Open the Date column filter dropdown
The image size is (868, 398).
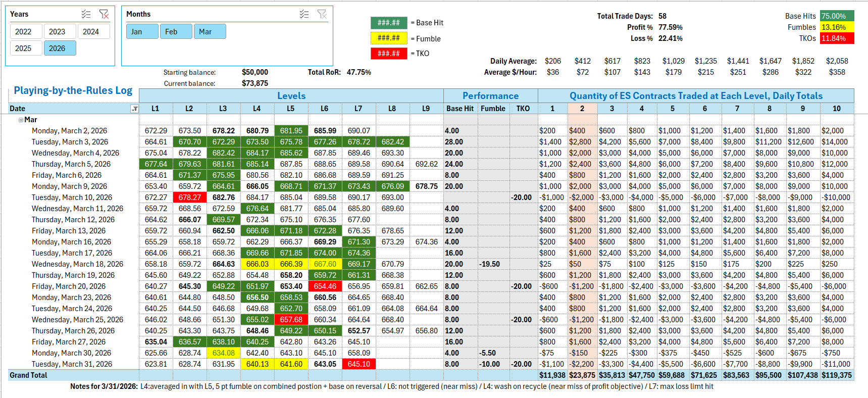coord(134,109)
